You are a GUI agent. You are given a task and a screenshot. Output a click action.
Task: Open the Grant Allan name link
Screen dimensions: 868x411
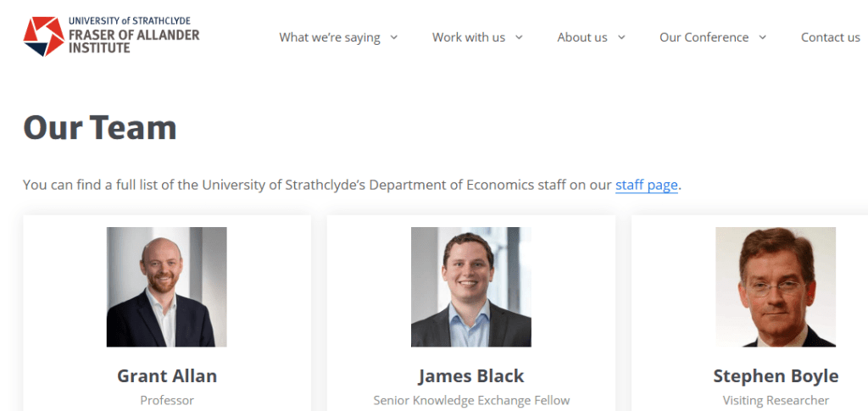click(167, 375)
